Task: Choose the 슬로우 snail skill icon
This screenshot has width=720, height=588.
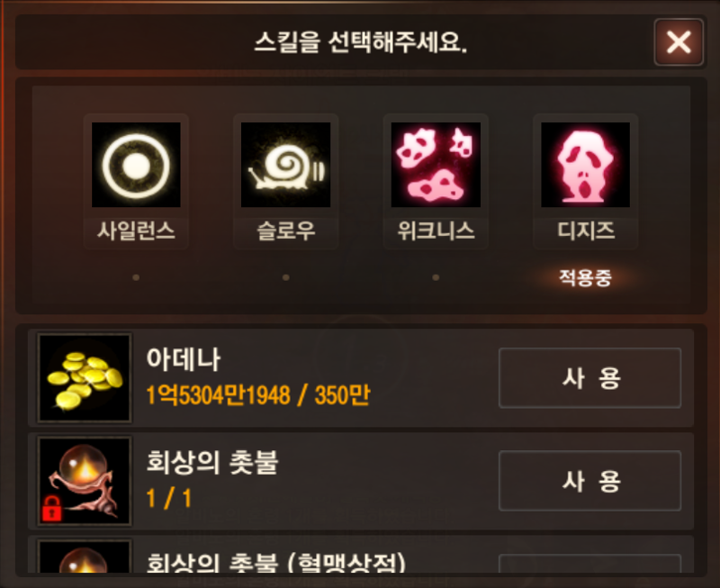Action: coord(285,165)
